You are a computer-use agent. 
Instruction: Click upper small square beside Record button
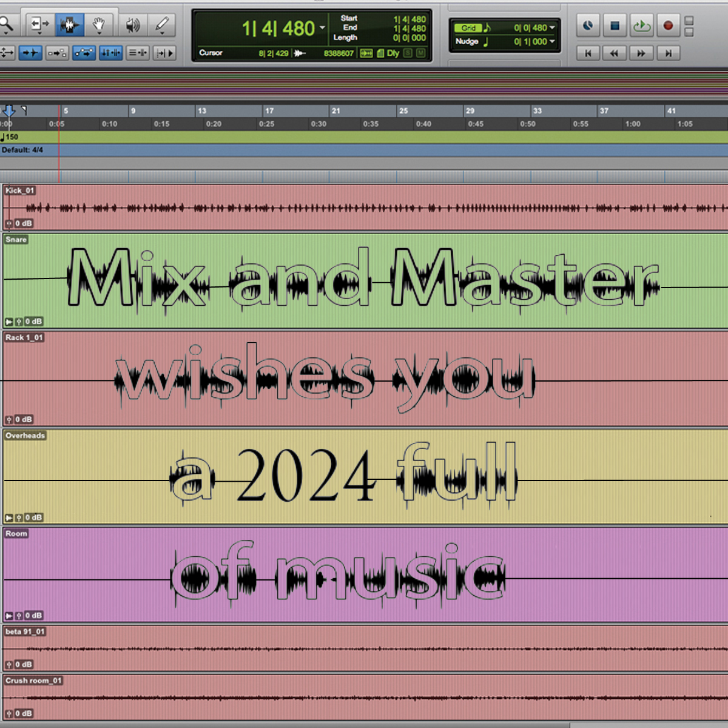(x=689, y=21)
